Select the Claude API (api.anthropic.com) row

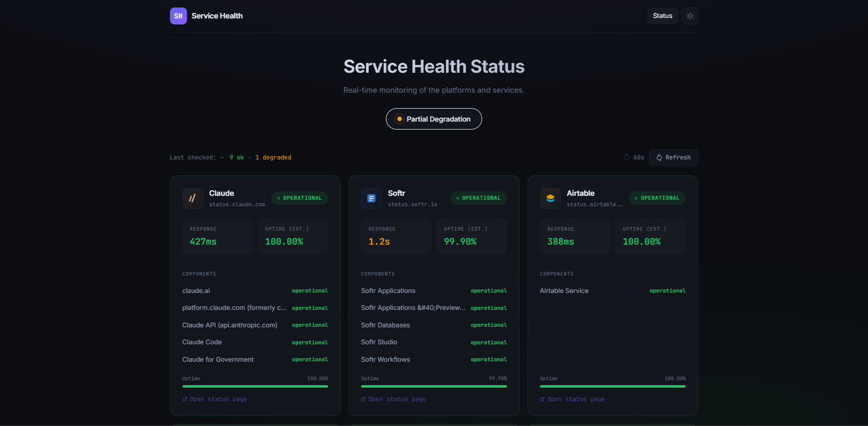coord(255,325)
